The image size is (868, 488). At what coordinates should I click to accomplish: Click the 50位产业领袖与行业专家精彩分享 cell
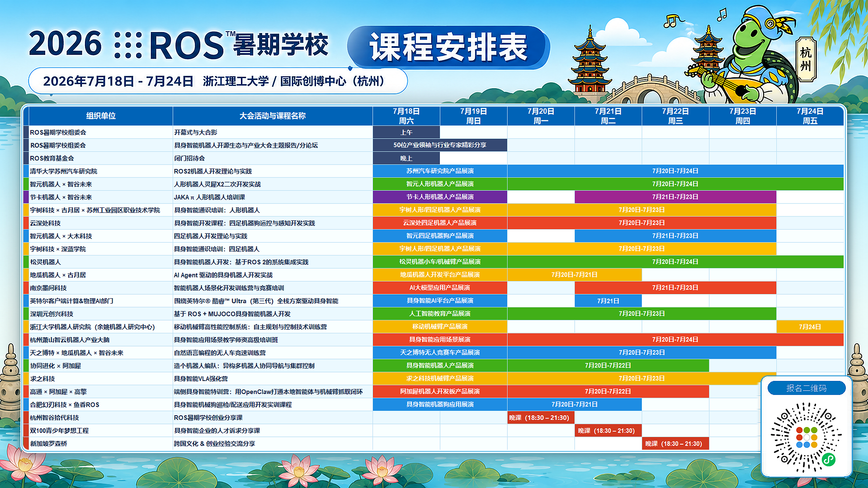(x=440, y=145)
